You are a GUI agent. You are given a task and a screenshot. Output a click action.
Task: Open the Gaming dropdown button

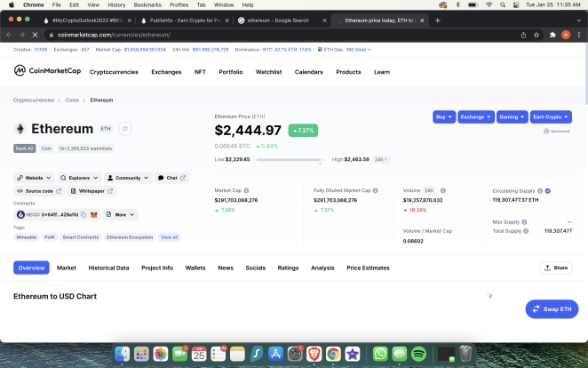pos(513,117)
